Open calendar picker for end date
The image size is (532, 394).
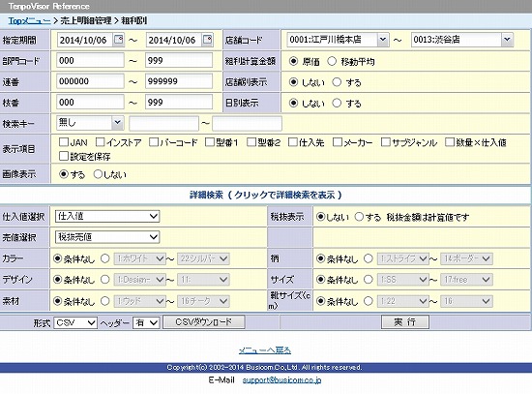point(207,40)
